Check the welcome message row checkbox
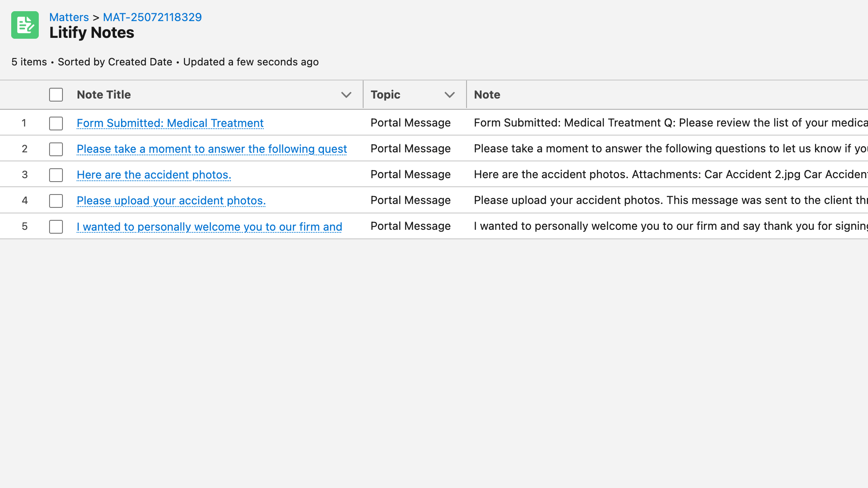The width and height of the screenshot is (868, 488). [x=56, y=226]
